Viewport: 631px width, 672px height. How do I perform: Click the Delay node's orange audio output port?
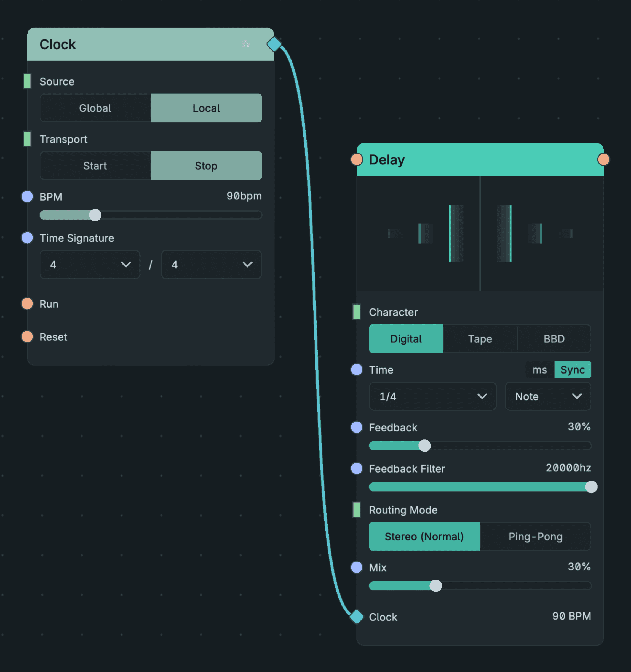(x=604, y=159)
